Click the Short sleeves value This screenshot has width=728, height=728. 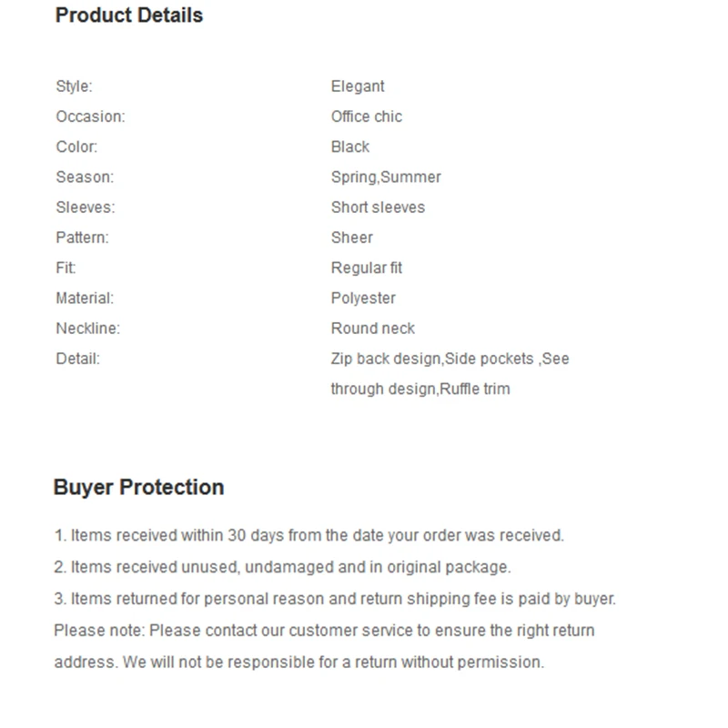378,207
